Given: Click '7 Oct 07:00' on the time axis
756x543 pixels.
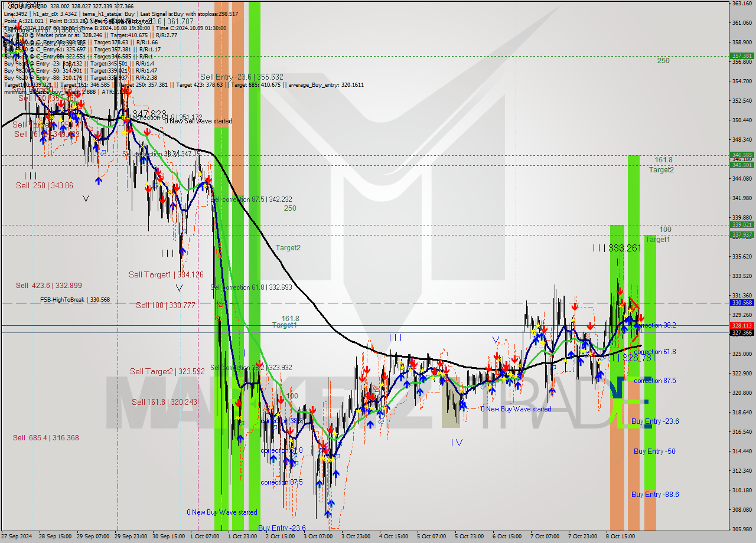Looking at the screenshot, I should coord(546,537).
